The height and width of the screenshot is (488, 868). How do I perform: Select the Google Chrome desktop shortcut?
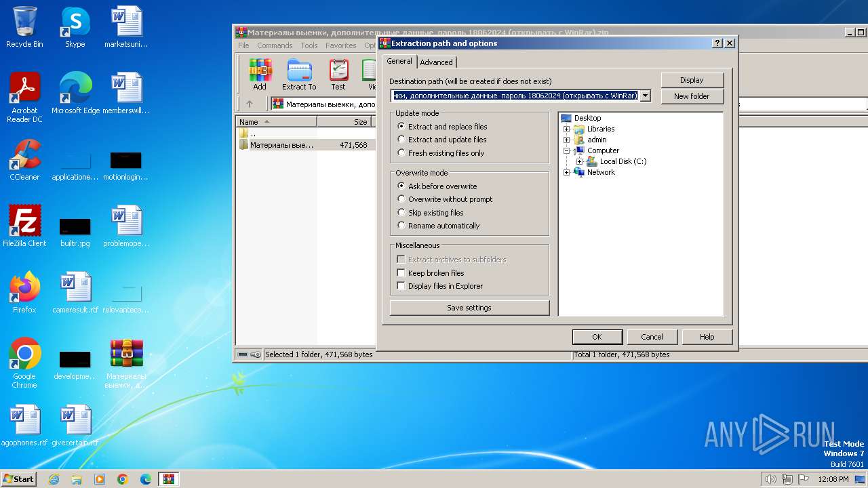tap(24, 363)
